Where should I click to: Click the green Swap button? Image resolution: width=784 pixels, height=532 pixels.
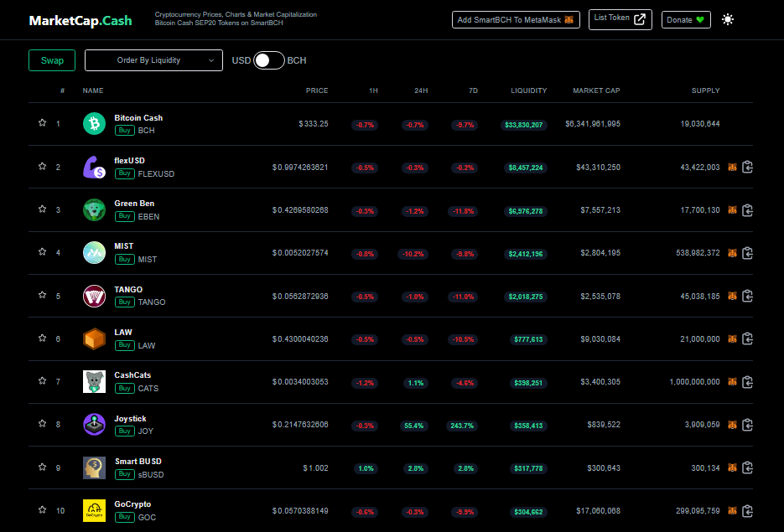pos(52,60)
